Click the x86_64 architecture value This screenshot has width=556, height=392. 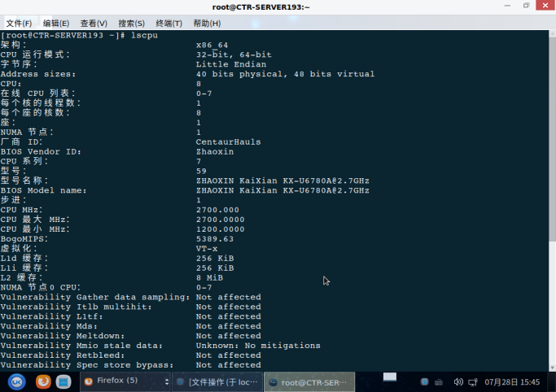tap(212, 45)
